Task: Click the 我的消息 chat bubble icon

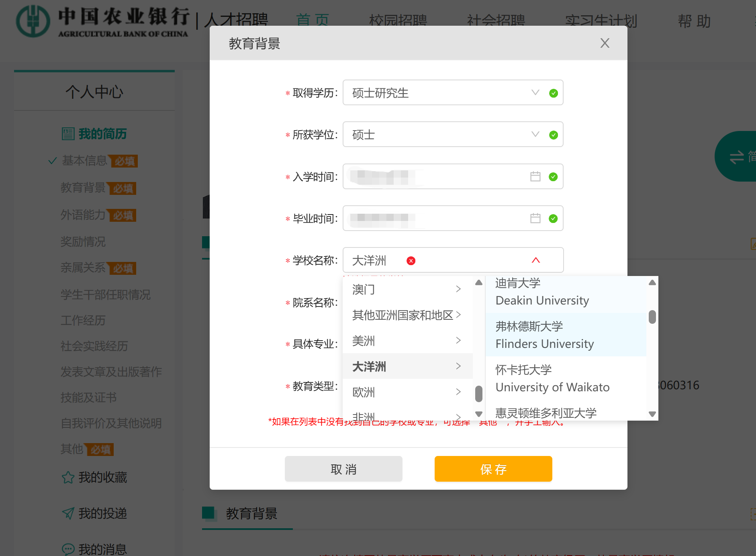Action: tap(68, 549)
